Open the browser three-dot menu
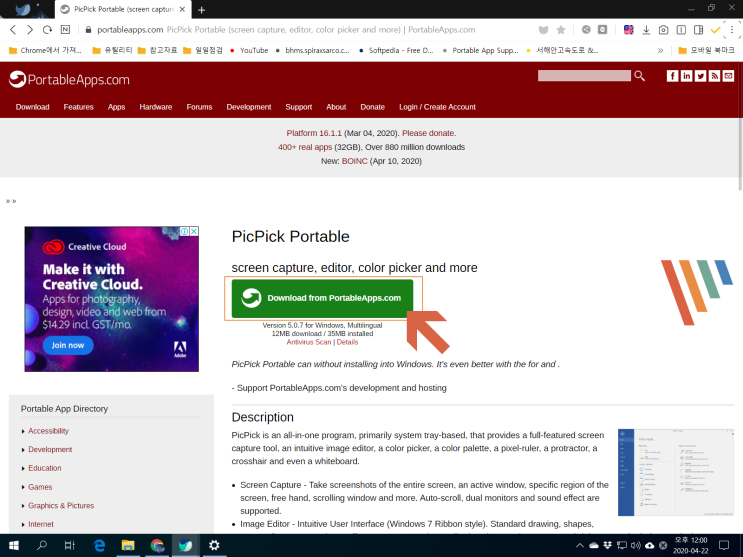Image resolution: width=743 pixels, height=557 pixels. 732,30
